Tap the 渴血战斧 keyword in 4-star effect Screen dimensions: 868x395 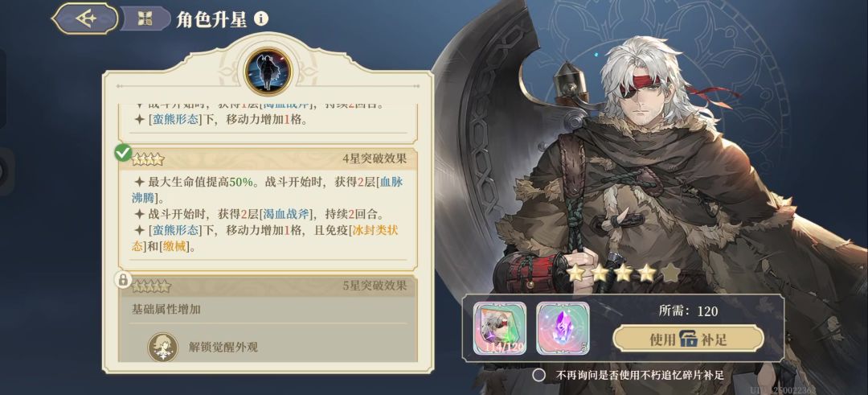click(294, 214)
